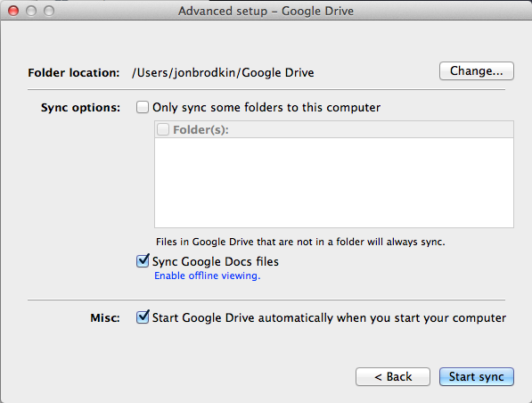The height and width of the screenshot is (403, 532).
Task: Uncheck Sync Google Docs files
Action: [143, 260]
